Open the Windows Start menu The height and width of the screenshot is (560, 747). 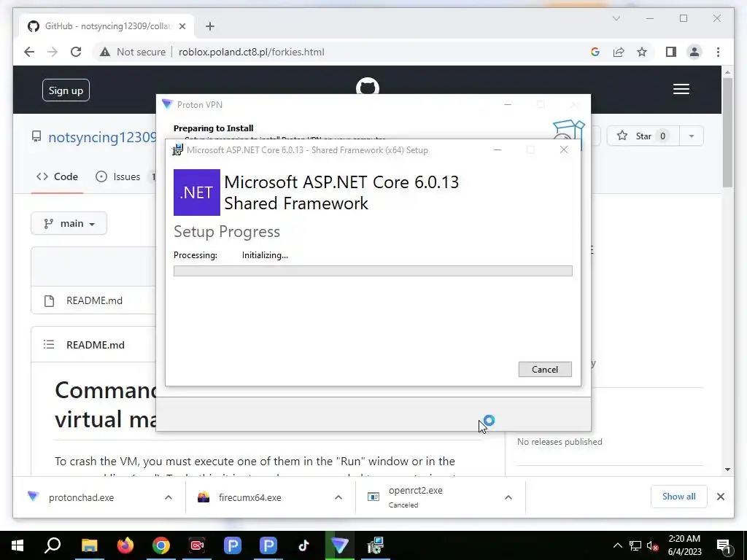coord(18,545)
